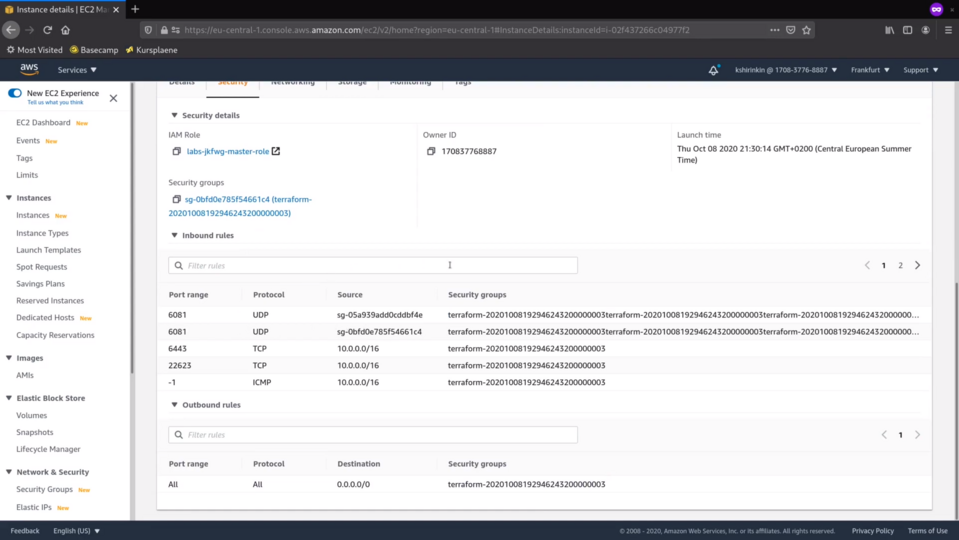Open Spot Requests in sidebar
The height and width of the screenshot is (540, 959).
click(x=42, y=267)
